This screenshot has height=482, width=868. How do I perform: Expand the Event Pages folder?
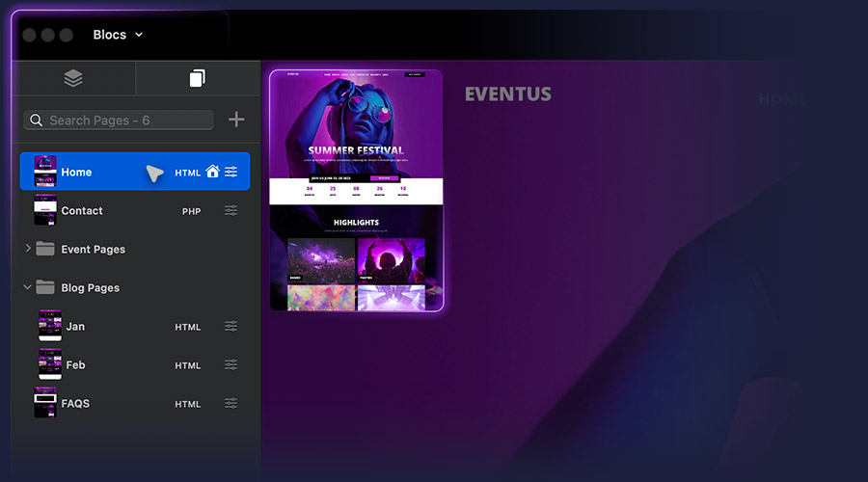click(x=28, y=249)
